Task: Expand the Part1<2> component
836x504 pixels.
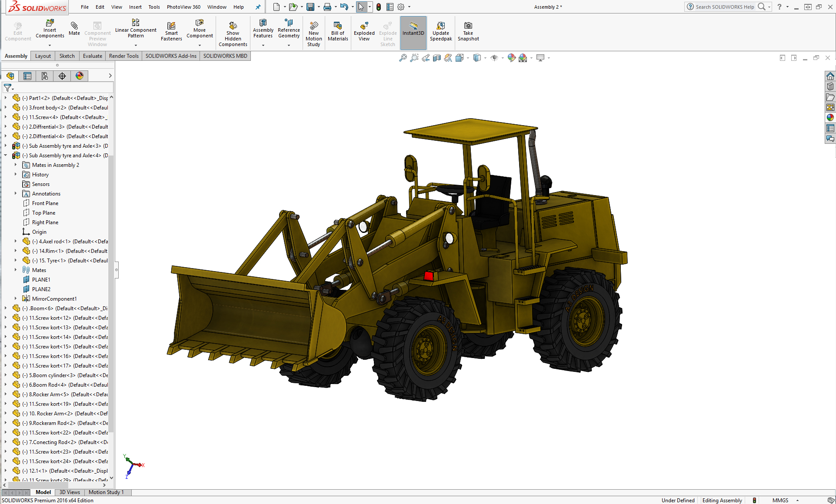Action: coord(6,98)
